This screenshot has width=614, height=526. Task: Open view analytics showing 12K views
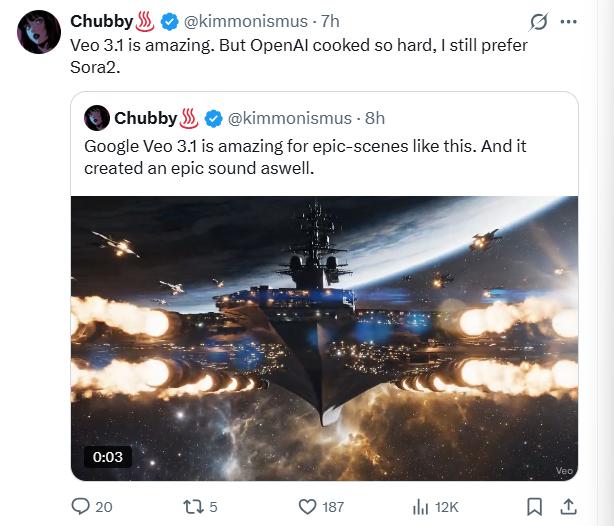[421, 507]
